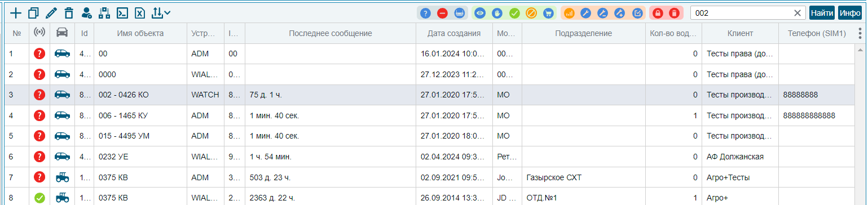Toggle the orange chart filter

(569, 13)
